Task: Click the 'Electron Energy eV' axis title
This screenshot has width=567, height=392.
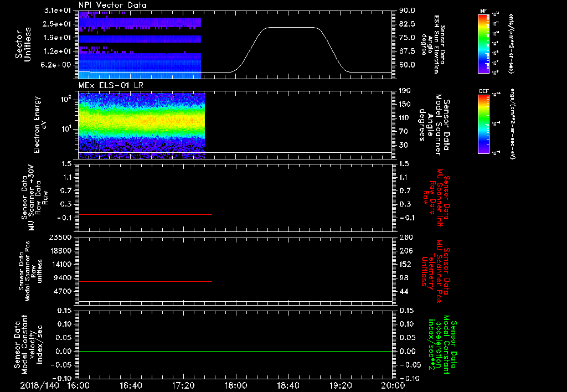Action: pos(40,125)
